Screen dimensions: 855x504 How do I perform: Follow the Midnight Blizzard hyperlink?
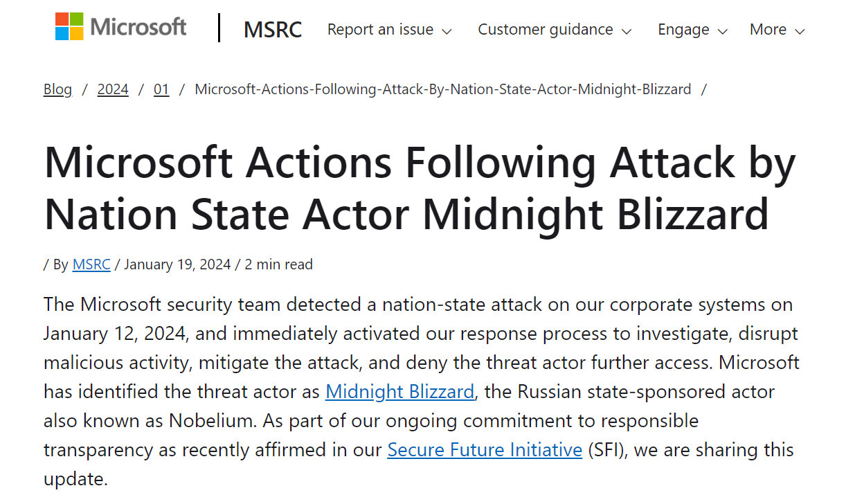399,391
